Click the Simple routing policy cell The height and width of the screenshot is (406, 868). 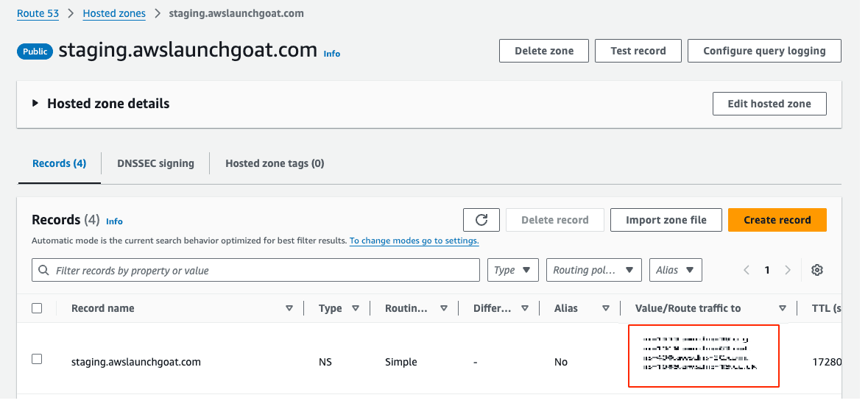click(x=401, y=363)
